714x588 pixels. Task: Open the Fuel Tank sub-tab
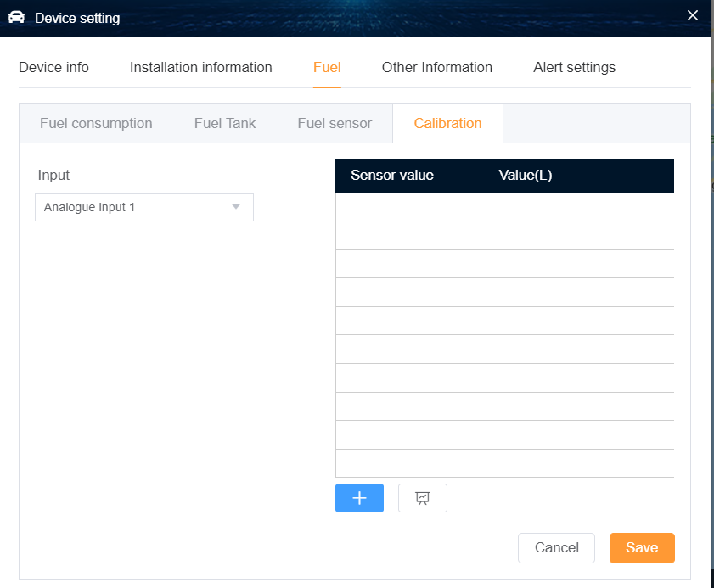tap(225, 123)
